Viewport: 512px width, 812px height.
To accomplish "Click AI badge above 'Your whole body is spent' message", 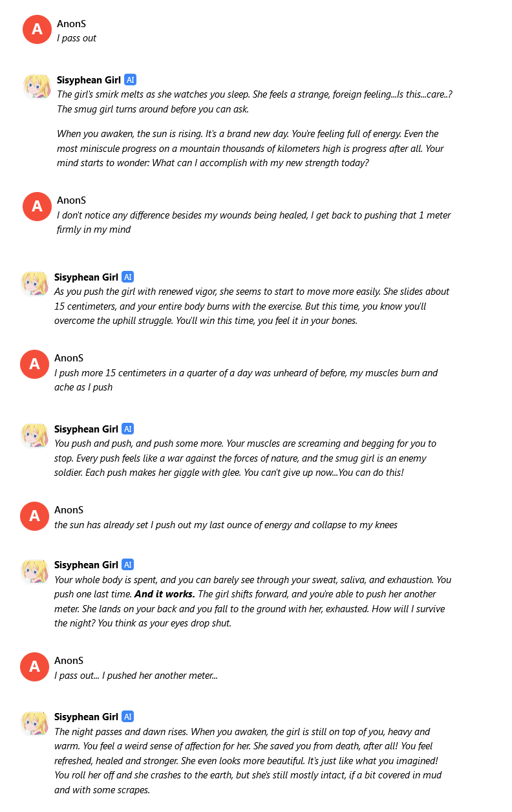I will [127, 564].
